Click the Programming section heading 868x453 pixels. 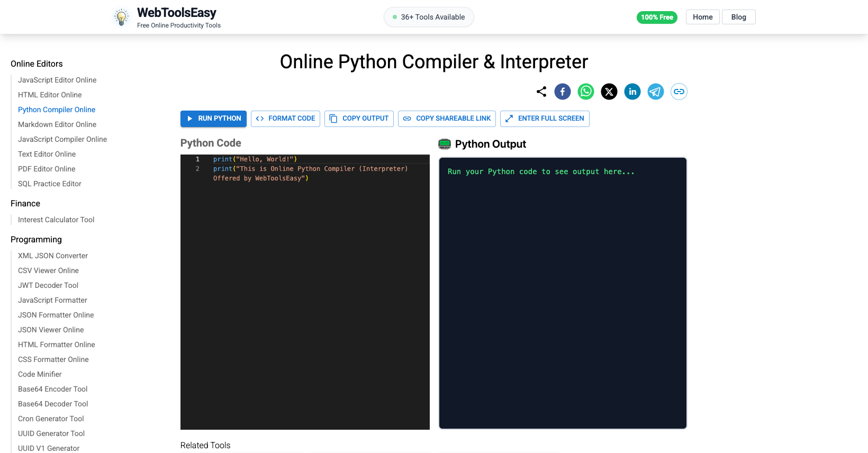pos(36,240)
